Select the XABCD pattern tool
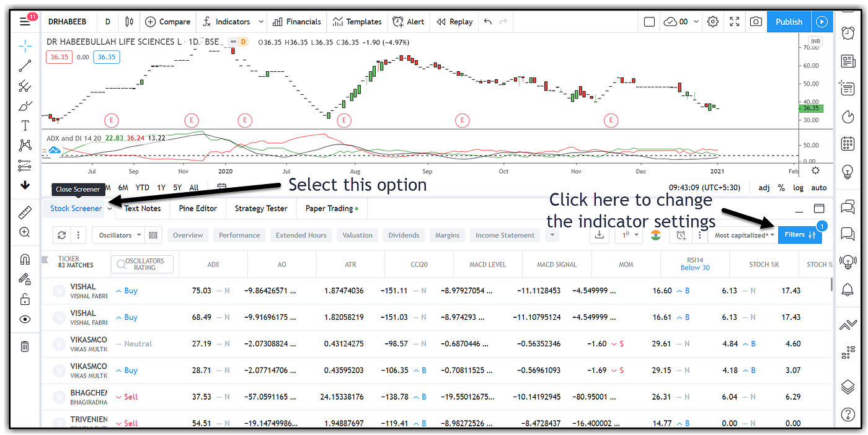Image resolution: width=868 pixels, height=435 pixels. (25, 146)
